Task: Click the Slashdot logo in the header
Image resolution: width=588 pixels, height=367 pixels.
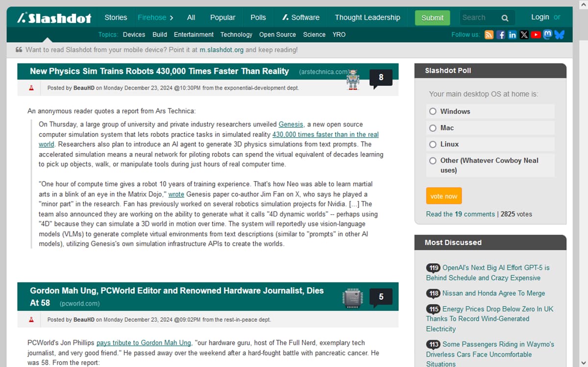Action: (x=54, y=18)
